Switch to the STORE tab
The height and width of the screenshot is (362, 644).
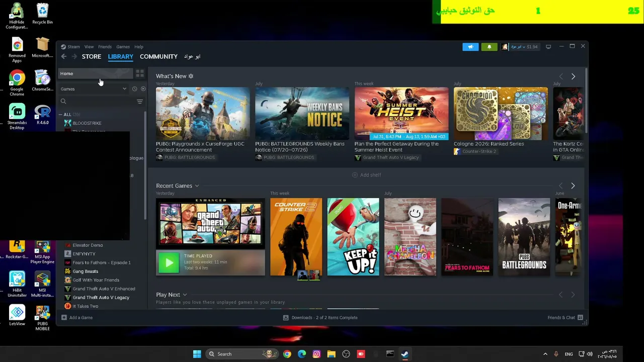(x=92, y=57)
